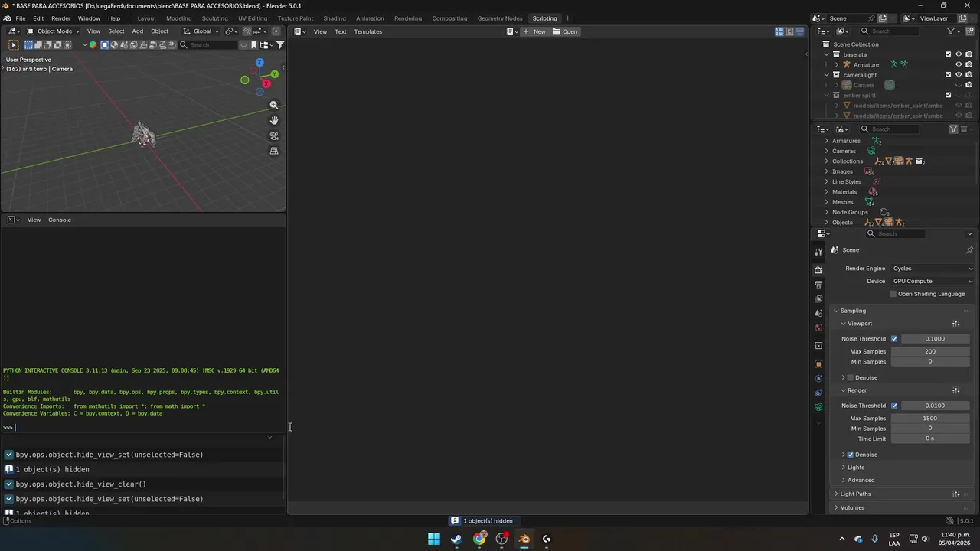Open the Tool properties tab
The height and width of the screenshot is (551, 980).
coord(818,252)
